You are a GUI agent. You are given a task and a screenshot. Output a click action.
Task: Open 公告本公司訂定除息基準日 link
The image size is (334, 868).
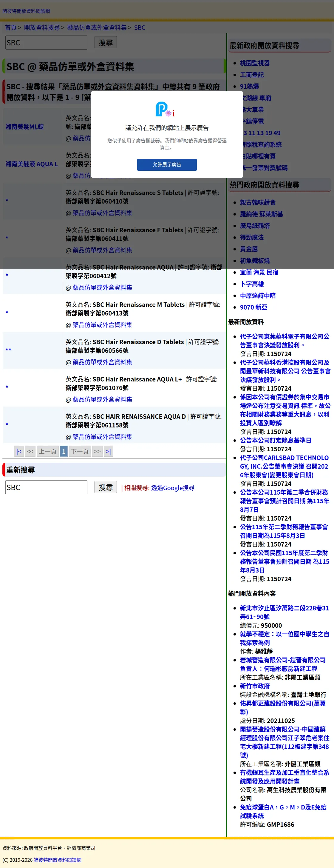coord(276,440)
